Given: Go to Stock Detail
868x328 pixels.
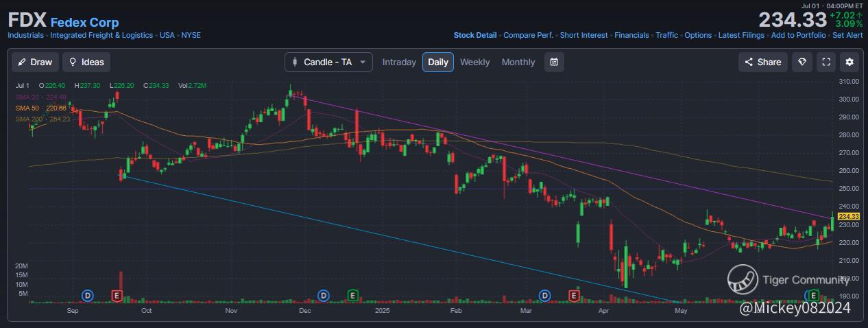Looking at the screenshot, I should coord(475,35).
